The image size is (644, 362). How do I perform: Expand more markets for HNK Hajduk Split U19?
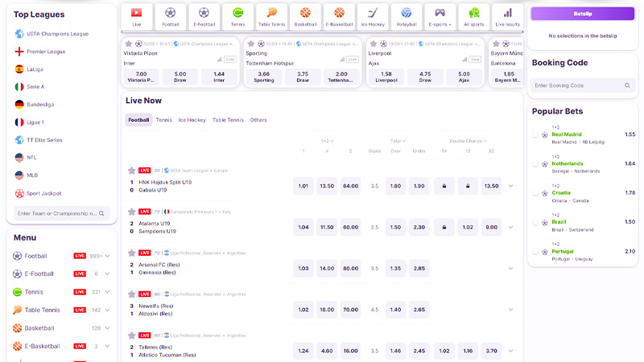point(510,186)
